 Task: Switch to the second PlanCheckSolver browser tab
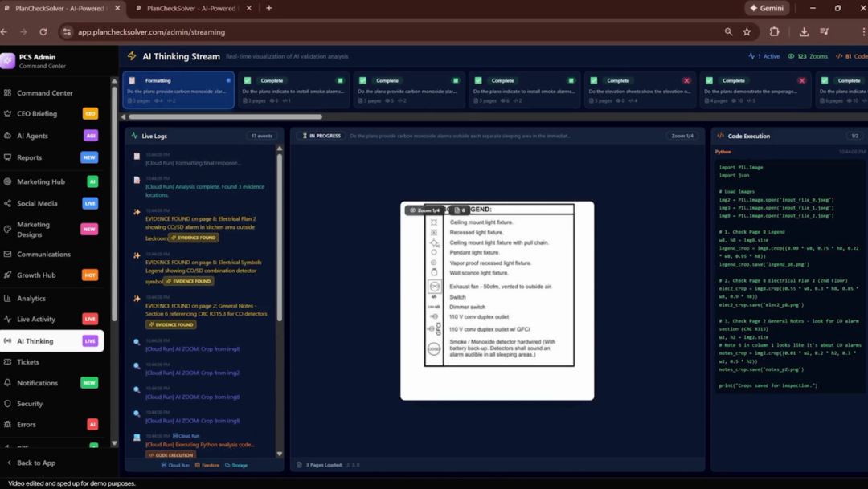coord(193,8)
